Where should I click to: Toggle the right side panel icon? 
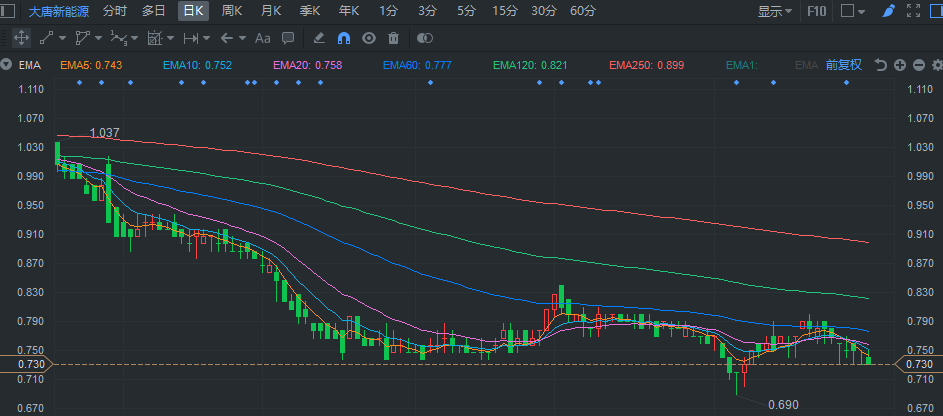click(936, 11)
